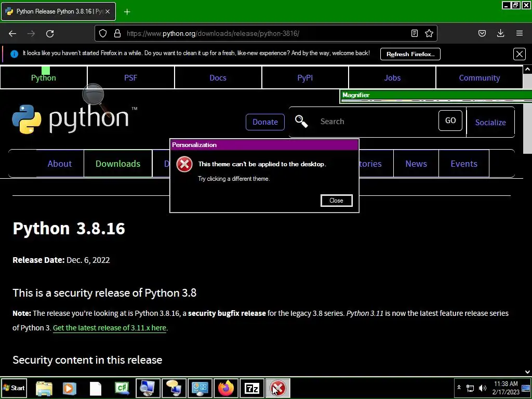Click the error X icon in Personalization dialog
The width and height of the screenshot is (532, 399).
pyautogui.click(x=184, y=164)
